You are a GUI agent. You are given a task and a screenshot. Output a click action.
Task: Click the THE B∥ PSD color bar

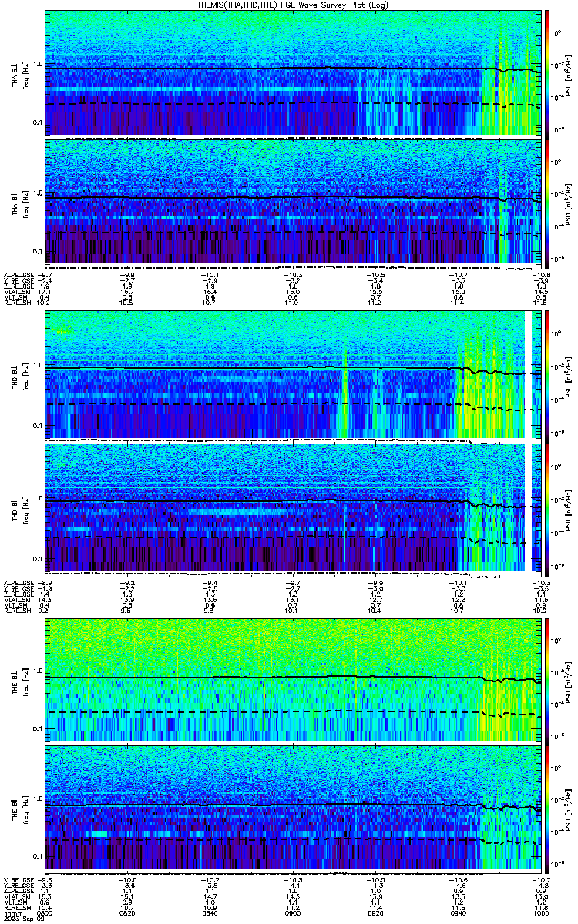click(x=547, y=808)
